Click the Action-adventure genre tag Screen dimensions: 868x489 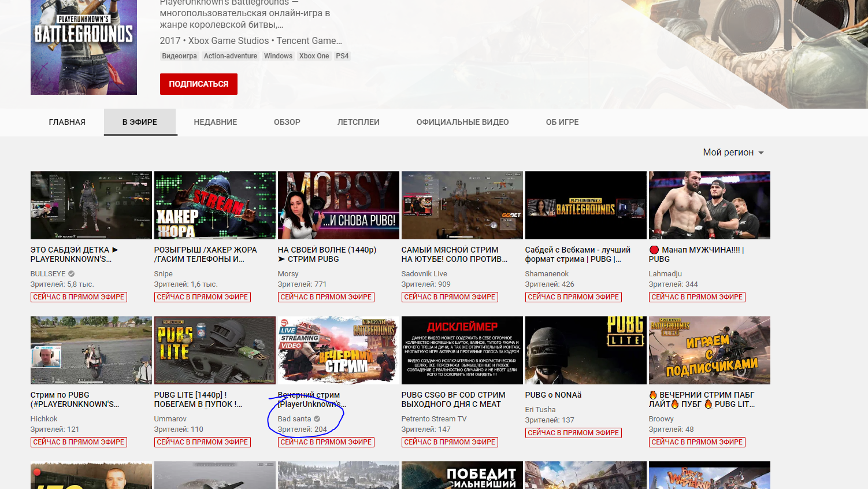point(230,56)
